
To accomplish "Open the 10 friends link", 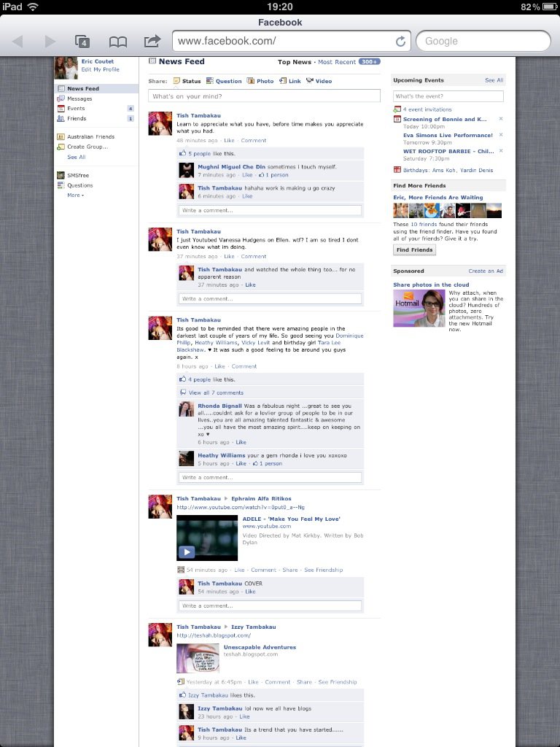I will pyautogui.click(x=424, y=225).
